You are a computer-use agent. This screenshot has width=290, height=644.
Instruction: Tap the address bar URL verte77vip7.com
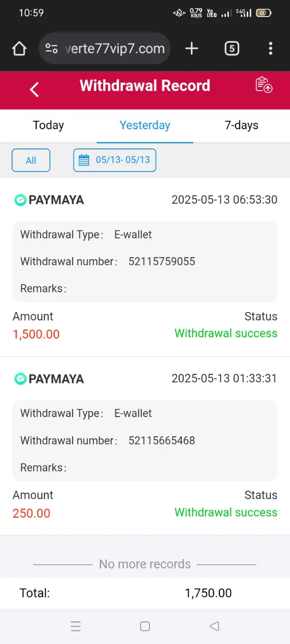coord(115,48)
